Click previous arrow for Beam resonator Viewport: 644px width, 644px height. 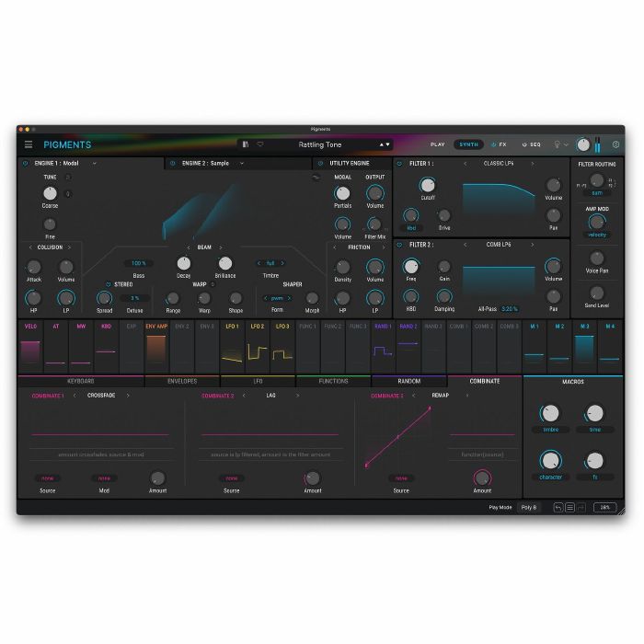click(x=189, y=247)
